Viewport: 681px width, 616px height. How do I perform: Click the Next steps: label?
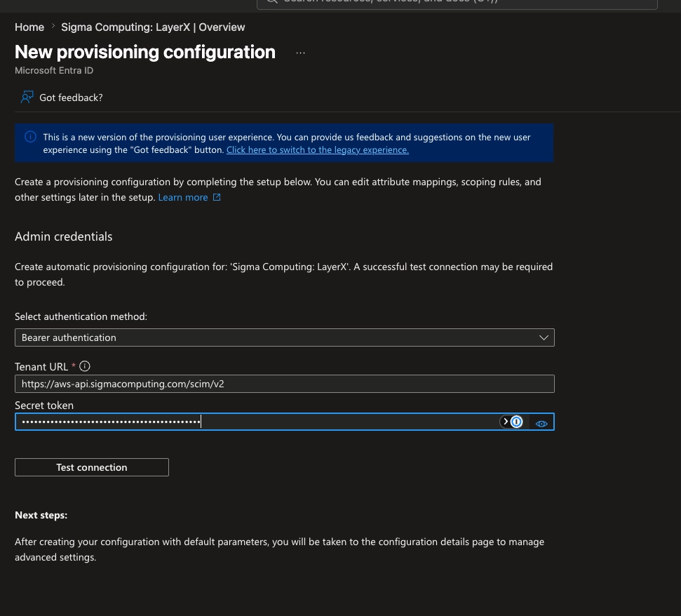click(41, 515)
